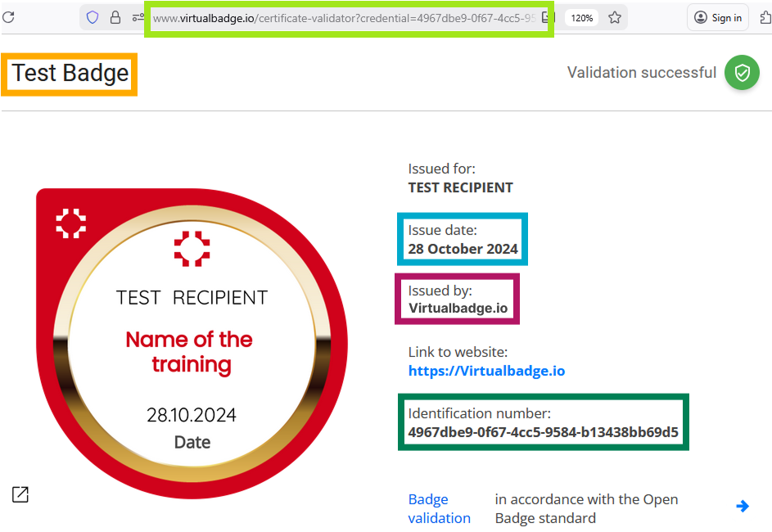Click the blue arrow next to Open Badge standard
The image size is (772, 532).
click(743, 506)
